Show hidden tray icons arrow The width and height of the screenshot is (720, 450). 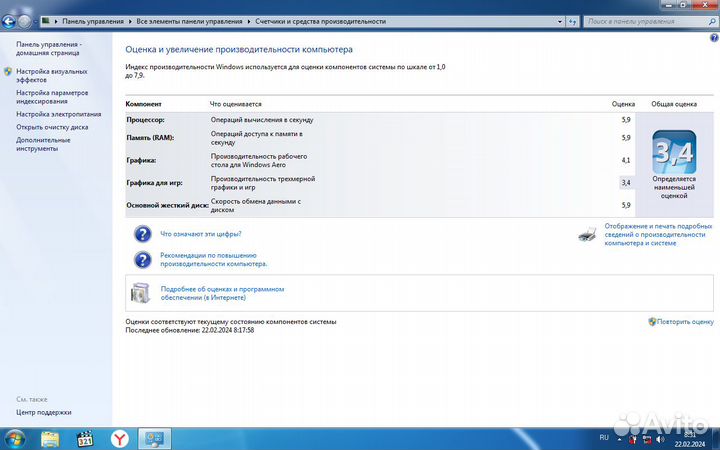(619, 439)
